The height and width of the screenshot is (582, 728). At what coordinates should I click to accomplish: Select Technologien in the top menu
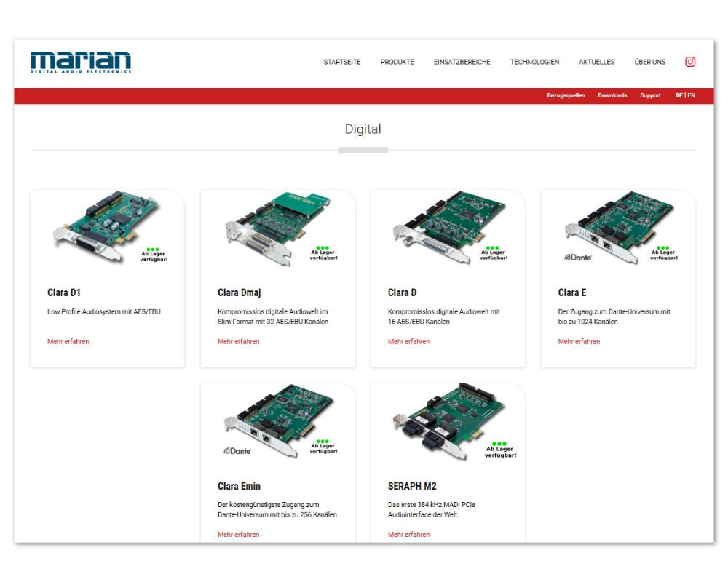(535, 62)
